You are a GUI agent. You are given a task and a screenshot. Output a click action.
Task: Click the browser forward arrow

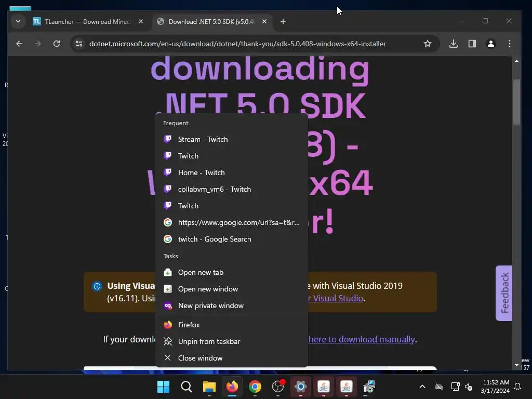[37, 44]
